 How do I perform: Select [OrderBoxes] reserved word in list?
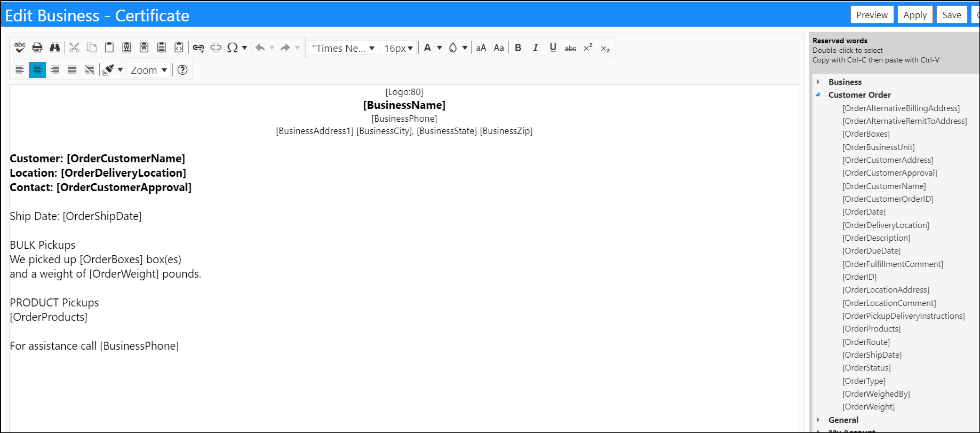click(x=866, y=134)
